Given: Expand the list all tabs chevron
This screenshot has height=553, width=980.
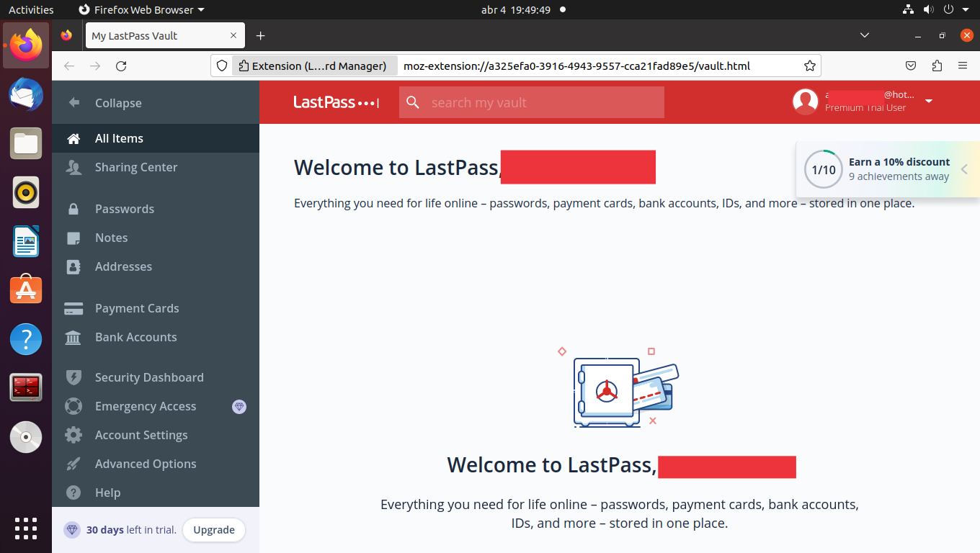Looking at the screenshot, I should click(x=865, y=35).
